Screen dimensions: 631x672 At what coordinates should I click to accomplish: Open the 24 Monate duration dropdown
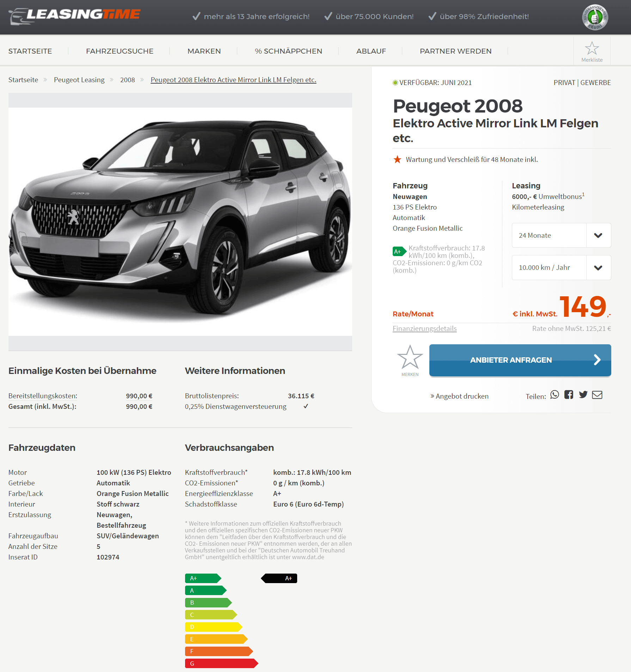coord(561,235)
